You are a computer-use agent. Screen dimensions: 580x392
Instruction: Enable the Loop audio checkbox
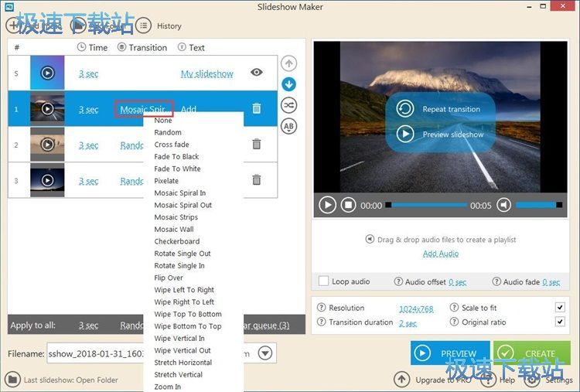[324, 281]
